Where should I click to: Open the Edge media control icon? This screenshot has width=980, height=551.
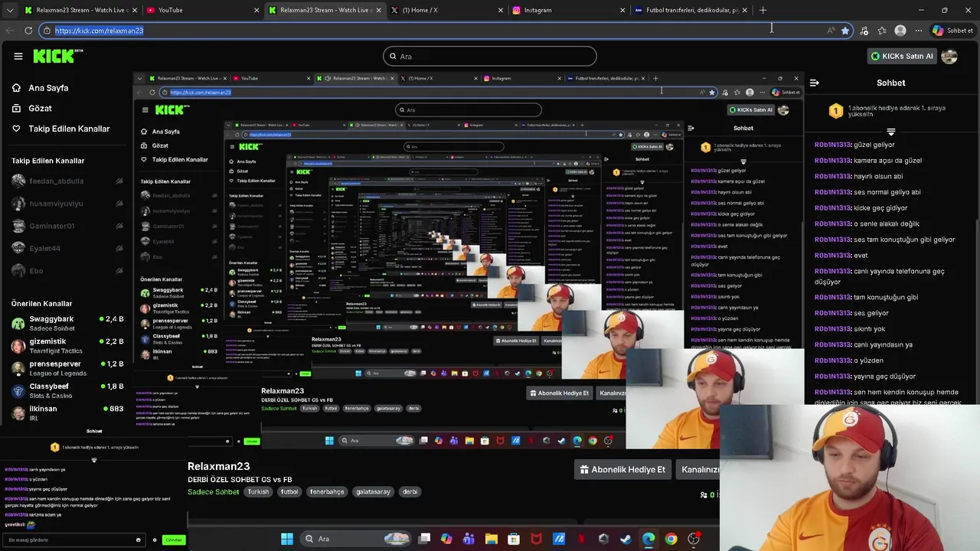[864, 31]
